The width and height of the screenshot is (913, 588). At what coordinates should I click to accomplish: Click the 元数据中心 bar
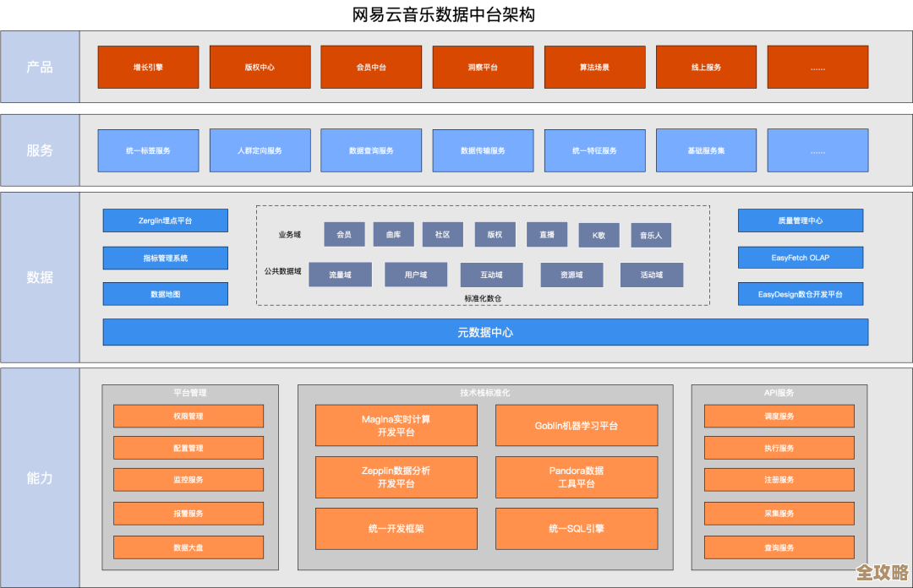click(485, 332)
